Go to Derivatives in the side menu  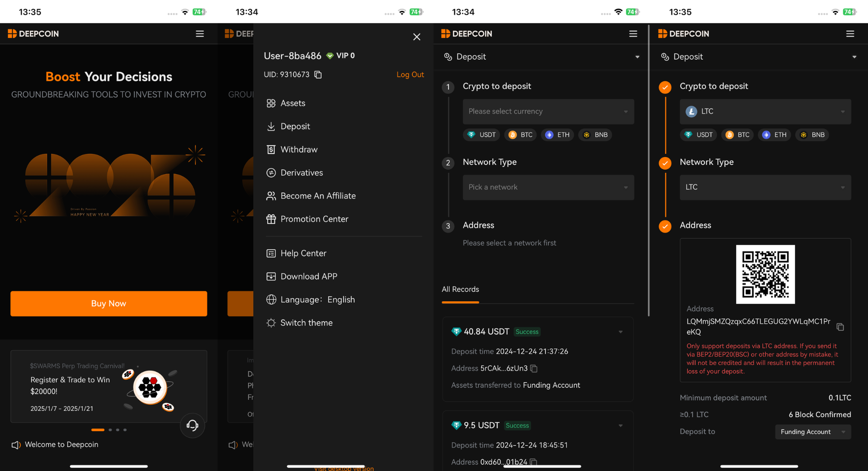point(295,173)
